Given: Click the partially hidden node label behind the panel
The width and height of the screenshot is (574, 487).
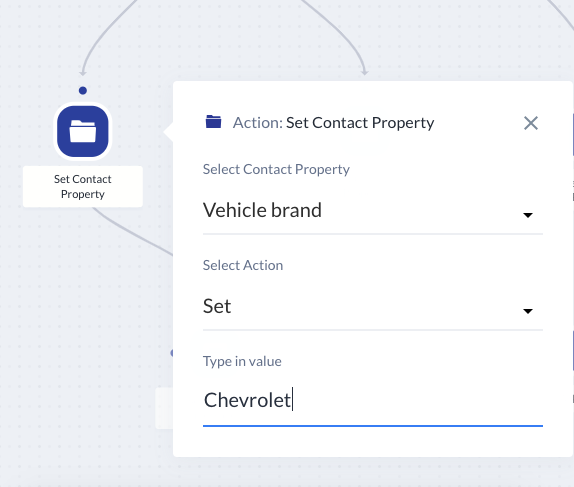Looking at the screenshot, I should click(x=164, y=408).
